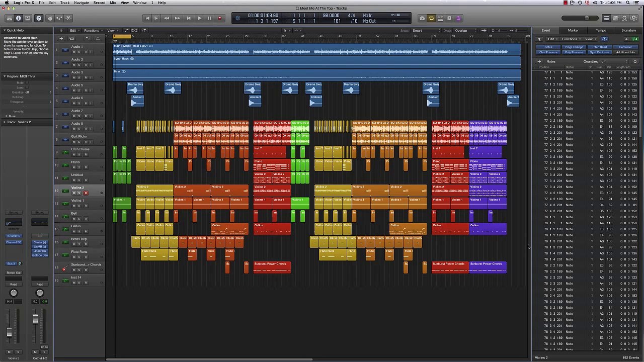Open the Mixer icon in control bar
This screenshot has width=644, height=362.
pyautogui.click(x=59, y=18)
